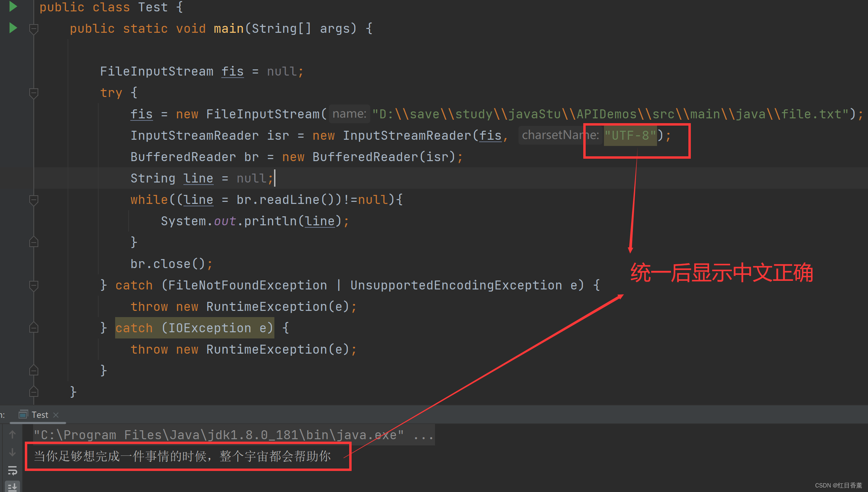Image resolution: width=868 pixels, height=492 pixels.
Task: Click Up the Stack Trace arrow
Action: click(12, 434)
